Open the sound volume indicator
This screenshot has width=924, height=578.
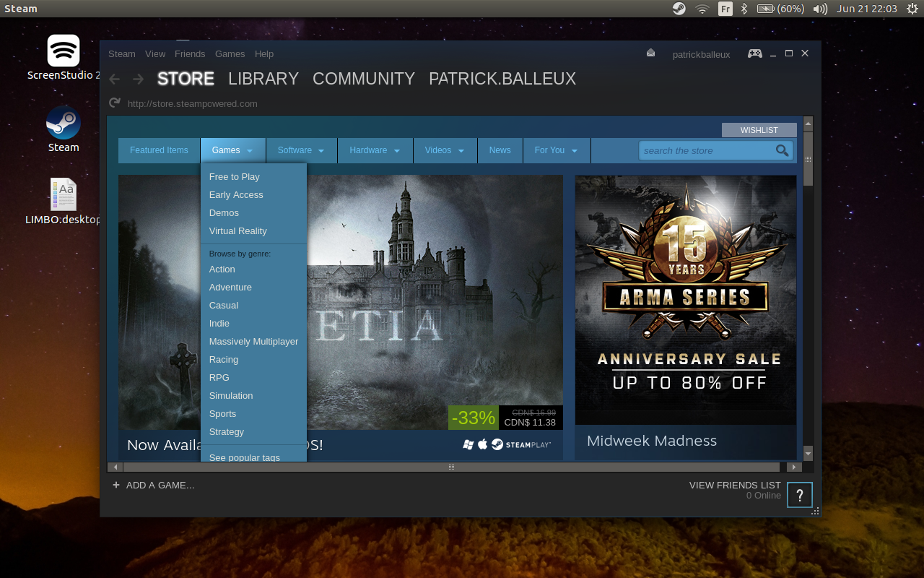click(x=820, y=9)
